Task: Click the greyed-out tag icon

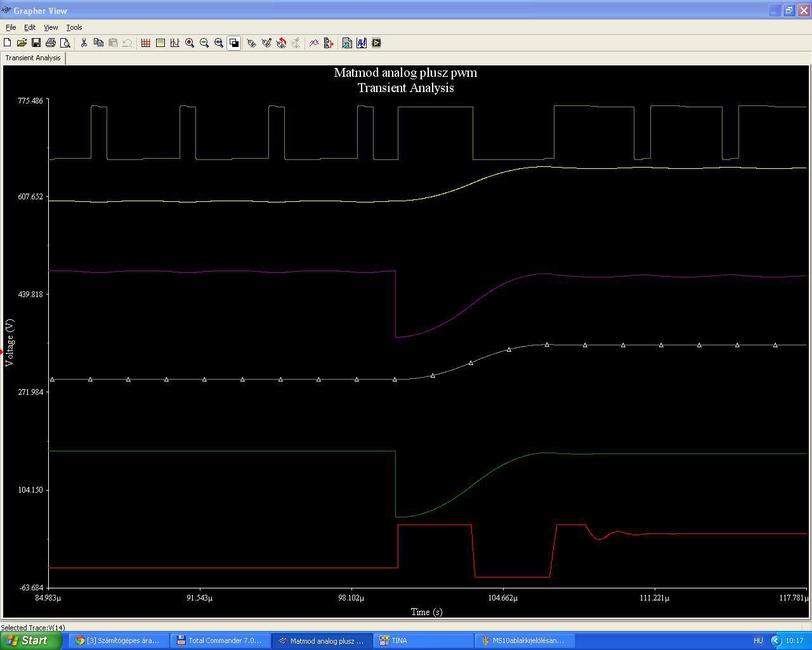Action: (x=296, y=43)
